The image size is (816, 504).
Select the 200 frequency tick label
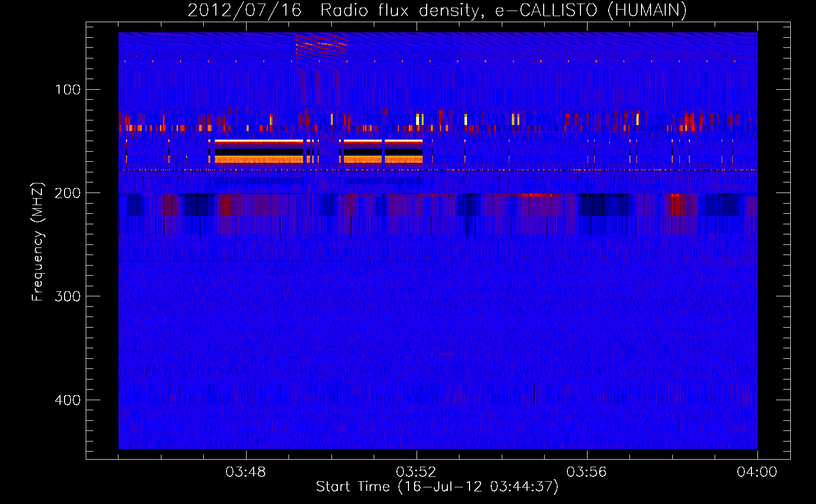tap(68, 193)
